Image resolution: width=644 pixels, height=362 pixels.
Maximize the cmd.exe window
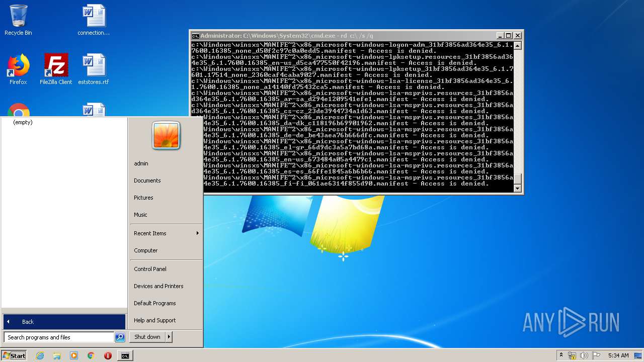tap(509, 36)
